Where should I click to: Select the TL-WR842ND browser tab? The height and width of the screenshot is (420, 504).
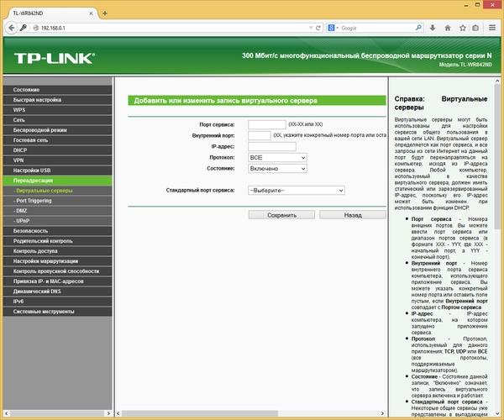51,13
